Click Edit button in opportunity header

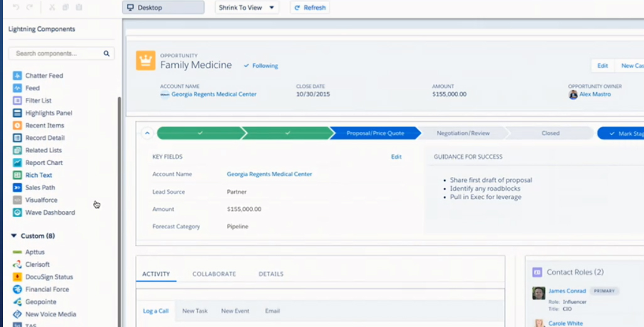point(603,66)
